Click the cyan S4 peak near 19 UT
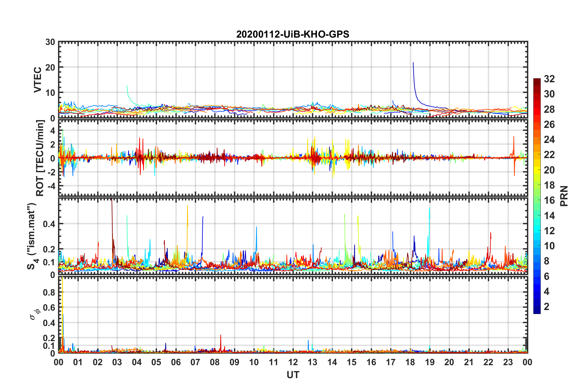 429,208
